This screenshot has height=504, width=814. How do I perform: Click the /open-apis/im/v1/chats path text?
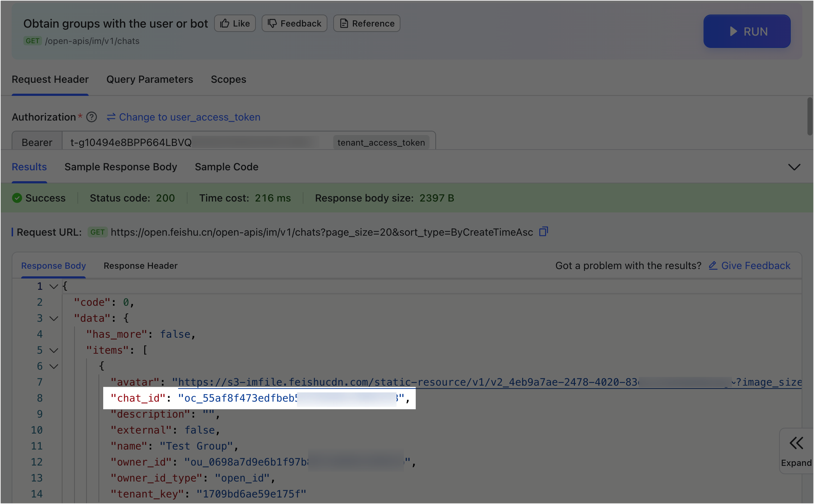tap(92, 41)
